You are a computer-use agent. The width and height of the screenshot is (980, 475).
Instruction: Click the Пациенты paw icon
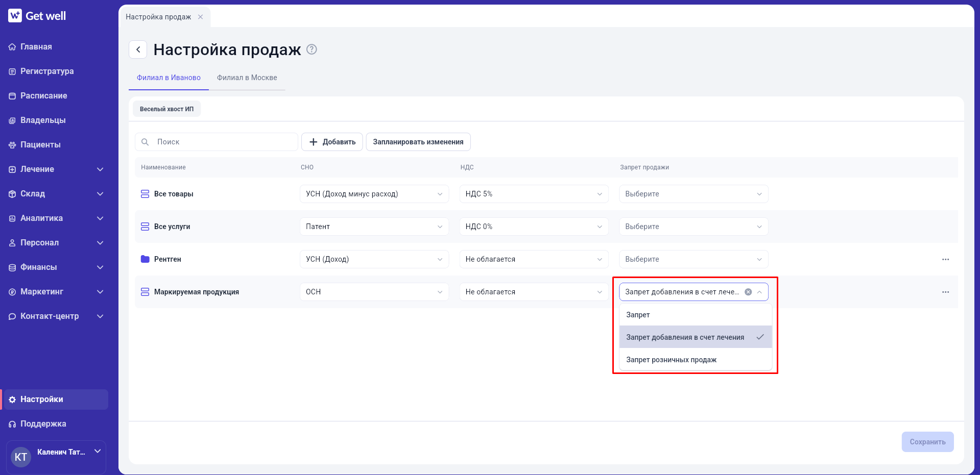[x=12, y=145]
